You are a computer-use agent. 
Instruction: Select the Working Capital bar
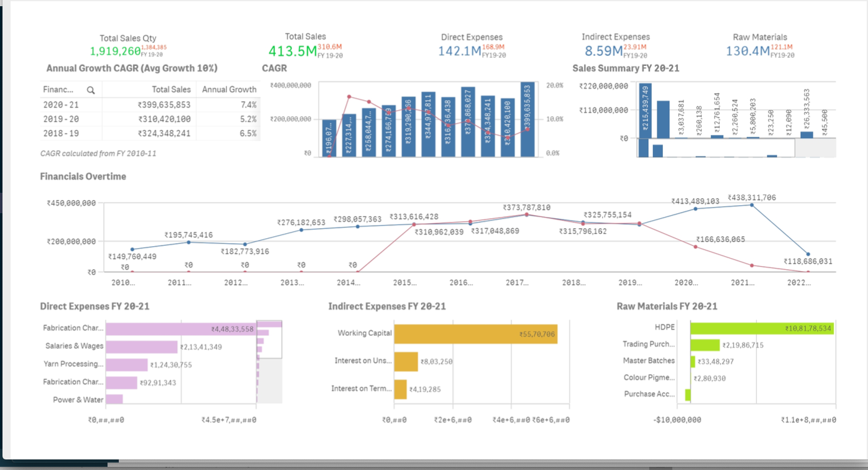tap(476, 334)
